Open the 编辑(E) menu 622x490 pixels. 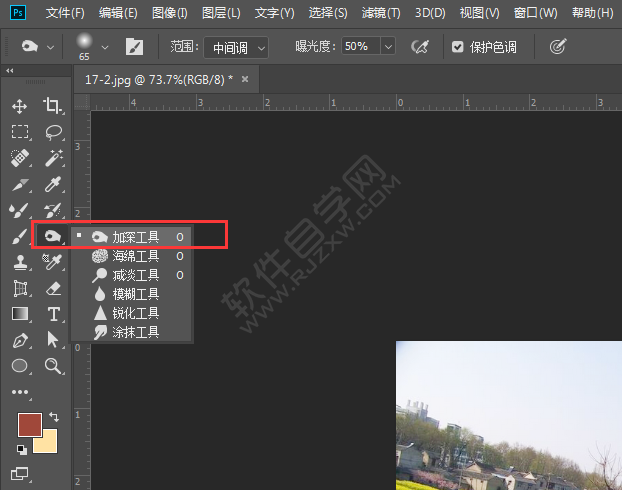[118, 13]
